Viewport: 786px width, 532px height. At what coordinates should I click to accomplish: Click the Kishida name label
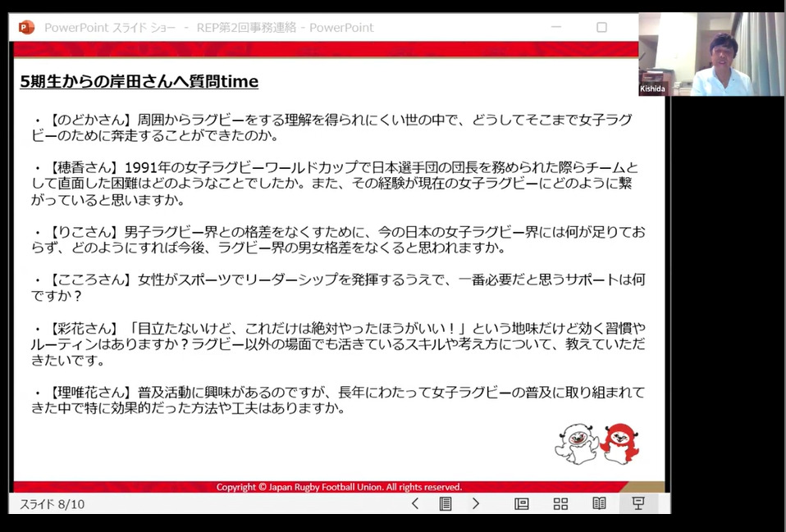pyautogui.click(x=653, y=89)
